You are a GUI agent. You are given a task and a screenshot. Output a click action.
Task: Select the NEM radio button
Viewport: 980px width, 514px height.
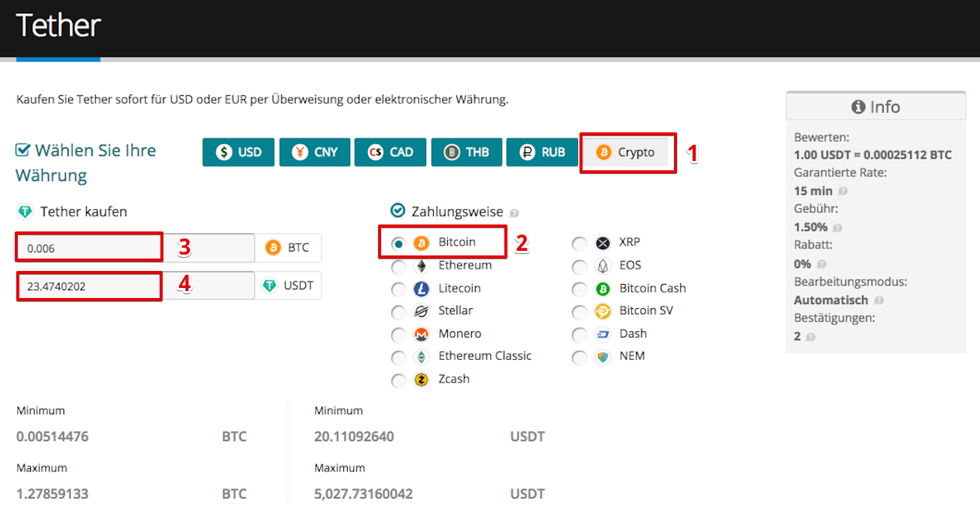pyautogui.click(x=579, y=358)
